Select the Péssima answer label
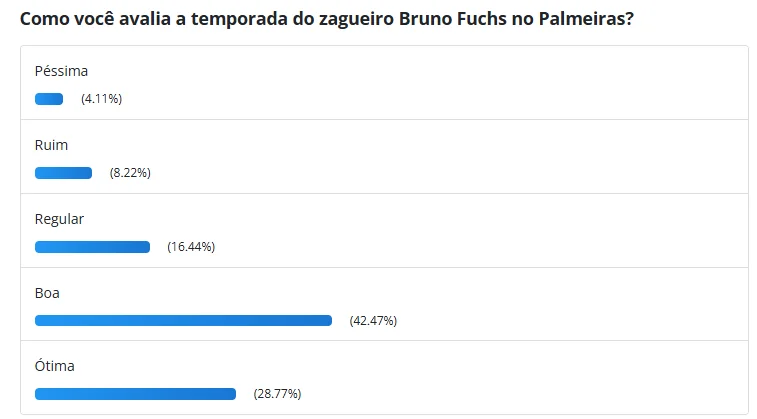The width and height of the screenshot is (757, 419). pos(61,71)
